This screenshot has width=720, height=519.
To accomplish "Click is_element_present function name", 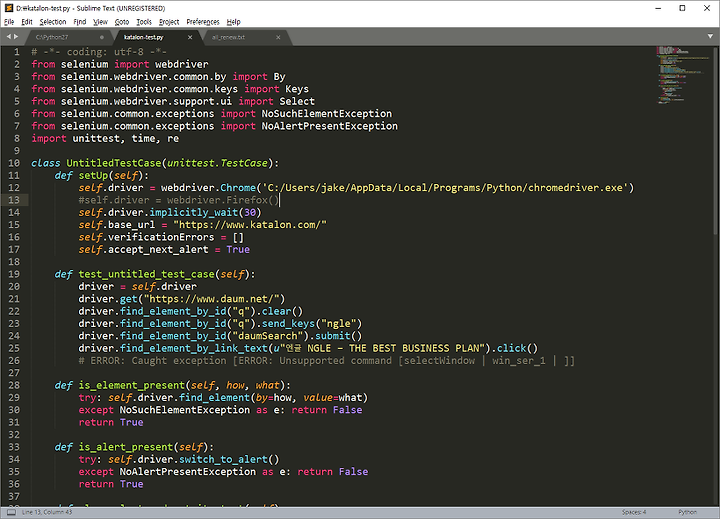I will (131, 385).
